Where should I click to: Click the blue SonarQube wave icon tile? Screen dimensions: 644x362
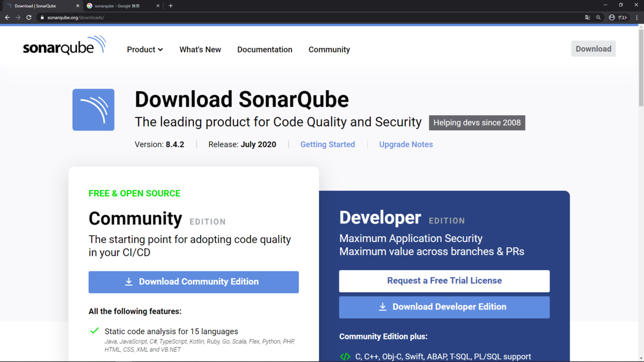(93, 110)
